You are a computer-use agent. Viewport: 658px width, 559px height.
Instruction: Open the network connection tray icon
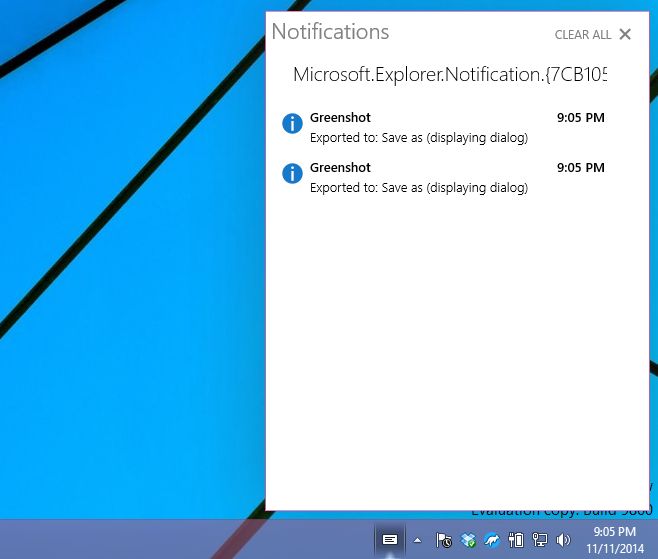(540, 541)
